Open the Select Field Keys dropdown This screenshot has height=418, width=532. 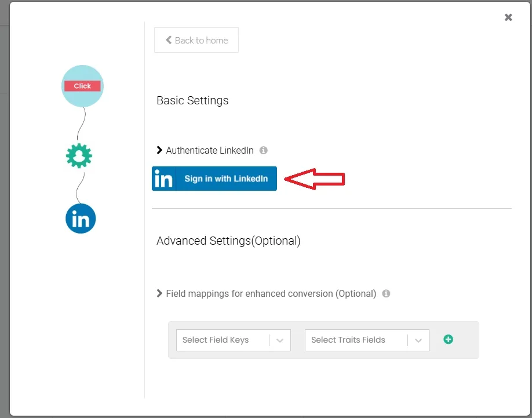tap(234, 340)
